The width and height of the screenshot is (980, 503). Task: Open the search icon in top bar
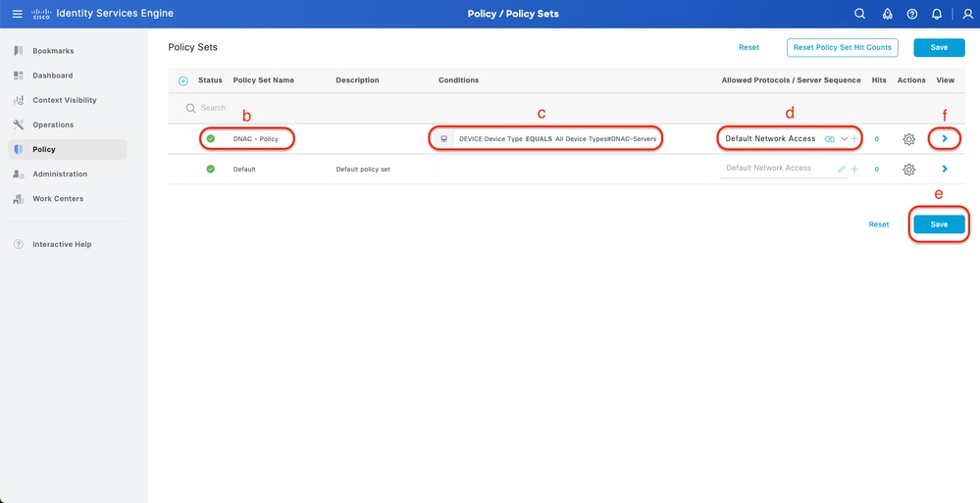point(860,14)
